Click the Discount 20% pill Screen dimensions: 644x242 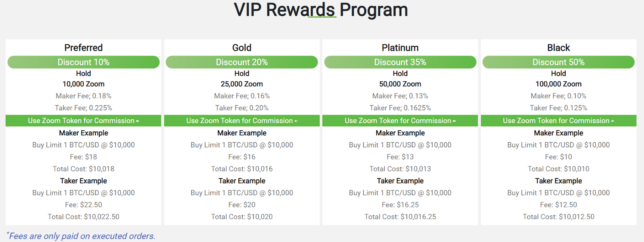[x=242, y=62]
